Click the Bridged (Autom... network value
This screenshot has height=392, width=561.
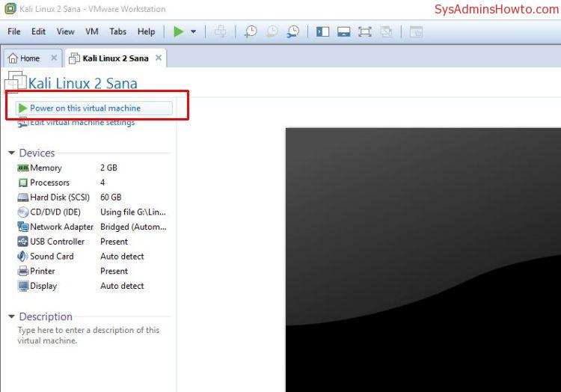[133, 227]
